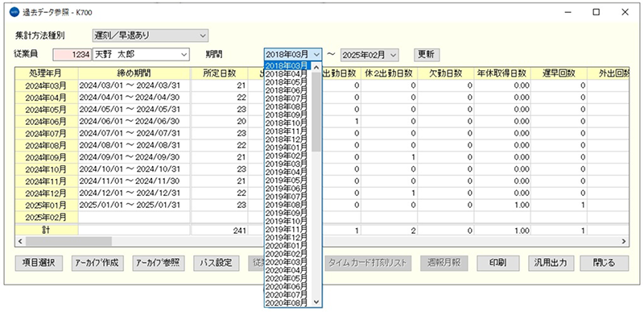Click the application icon in title bar
644x312 pixels.
14,12
